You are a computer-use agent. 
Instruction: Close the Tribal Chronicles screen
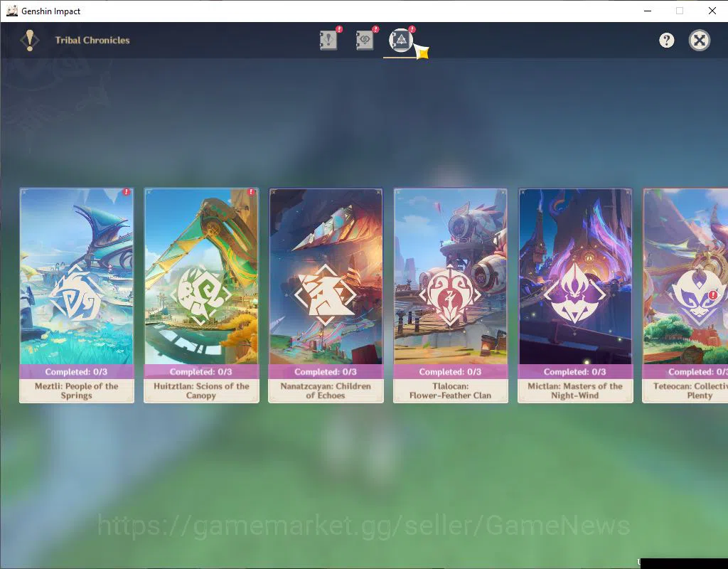(700, 41)
